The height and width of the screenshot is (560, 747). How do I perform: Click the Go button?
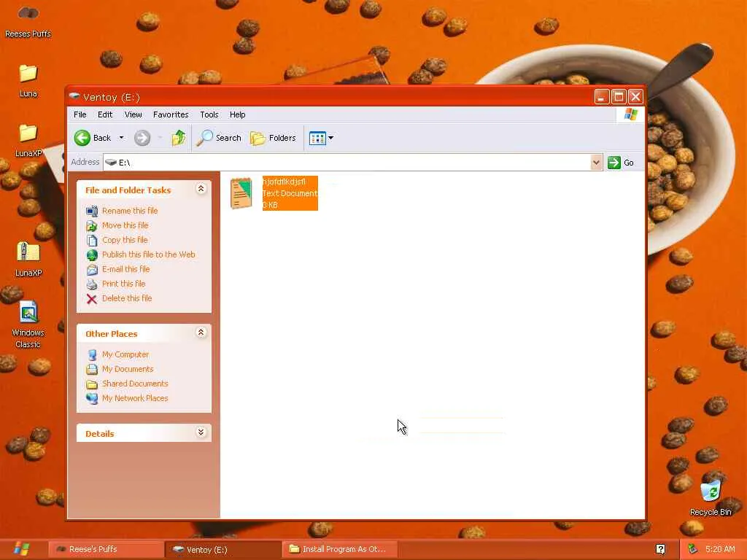pos(621,163)
